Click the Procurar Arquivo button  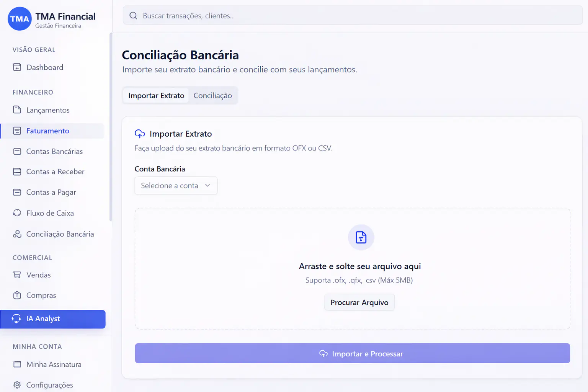pos(359,302)
